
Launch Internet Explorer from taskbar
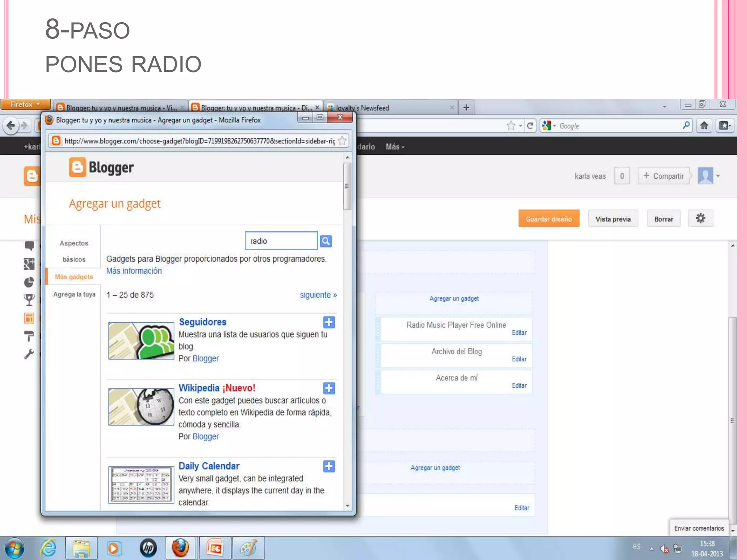(x=49, y=548)
